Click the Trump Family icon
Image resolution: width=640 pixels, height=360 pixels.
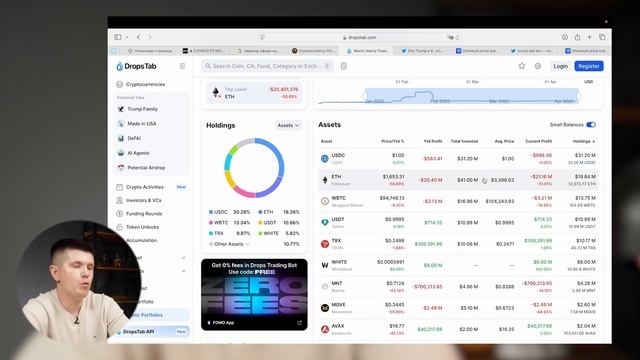coord(121,109)
